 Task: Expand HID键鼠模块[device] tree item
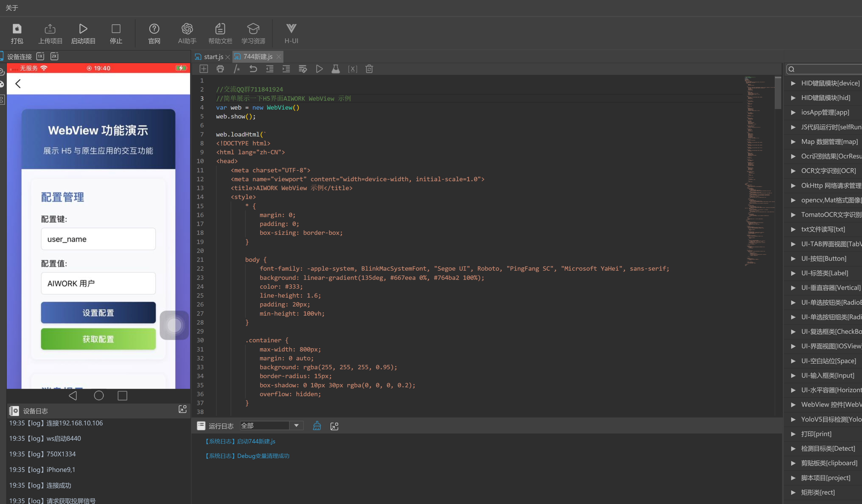click(793, 83)
